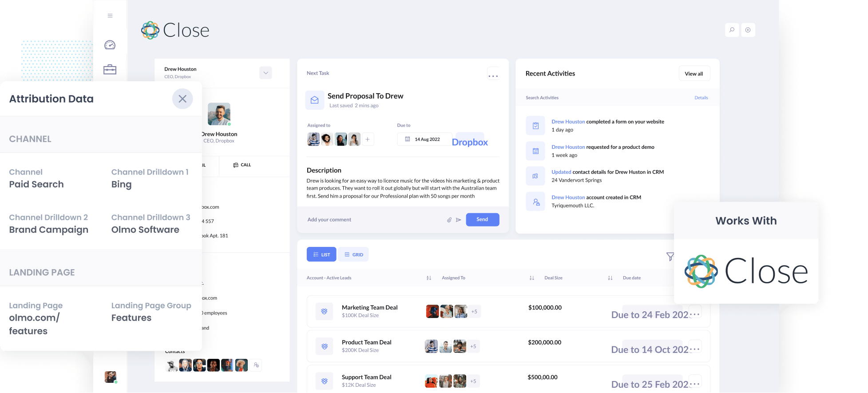Click the Product Team Deal icon

(x=325, y=346)
